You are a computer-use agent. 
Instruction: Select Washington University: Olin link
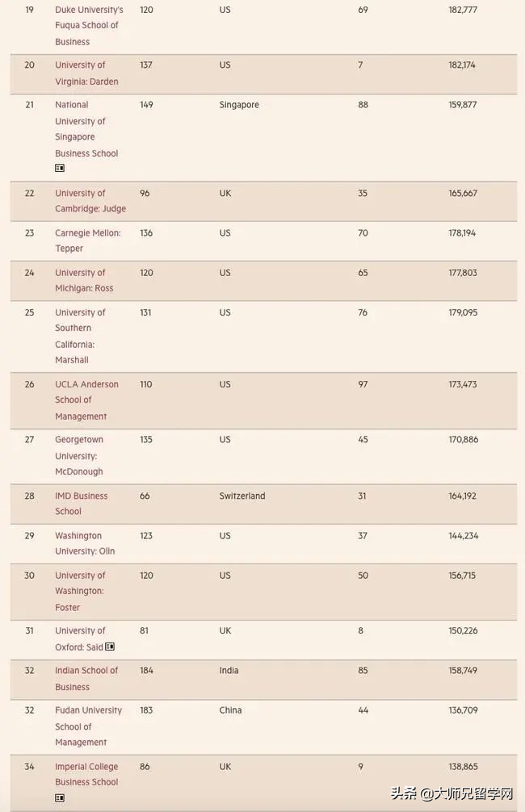tap(85, 543)
